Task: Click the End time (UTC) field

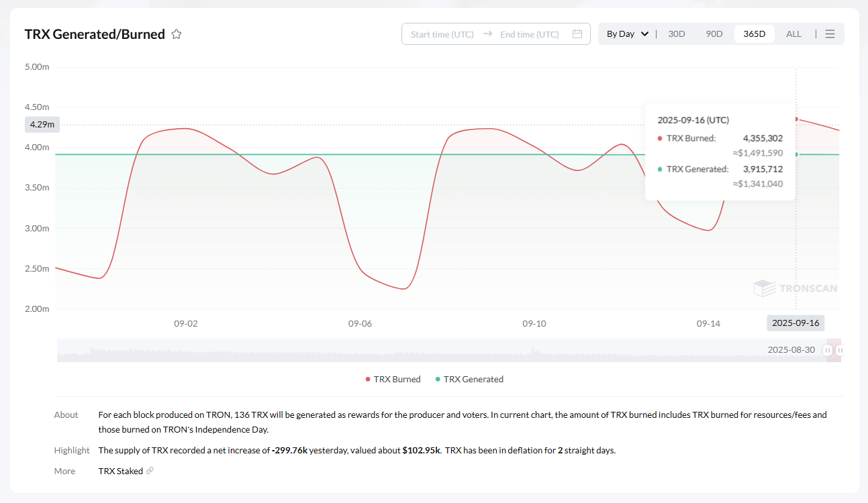Action: click(x=529, y=34)
